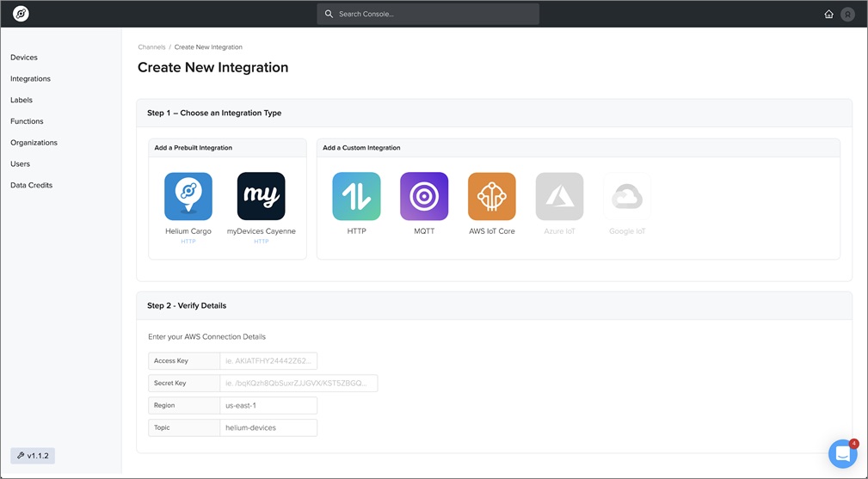Click 'Step 2 - Verify Details' heading

187,305
